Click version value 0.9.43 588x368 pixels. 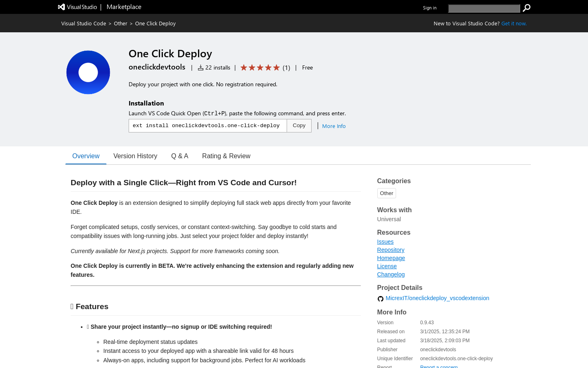click(x=427, y=323)
